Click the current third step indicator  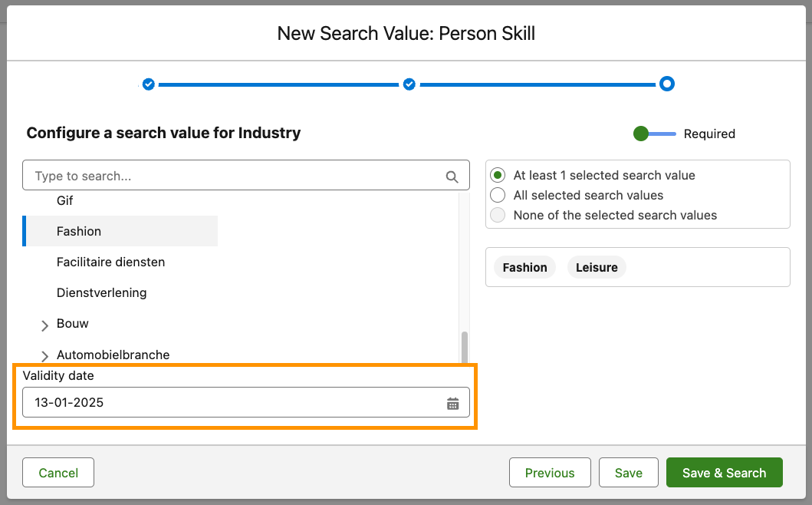[667, 84]
